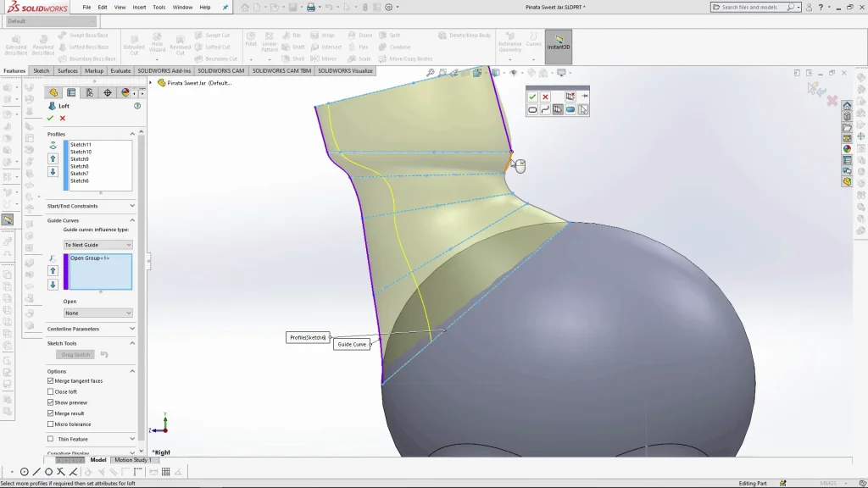Screen dimensions: 868x488
Task: Open the Insert menu
Action: [x=139, y=7]
